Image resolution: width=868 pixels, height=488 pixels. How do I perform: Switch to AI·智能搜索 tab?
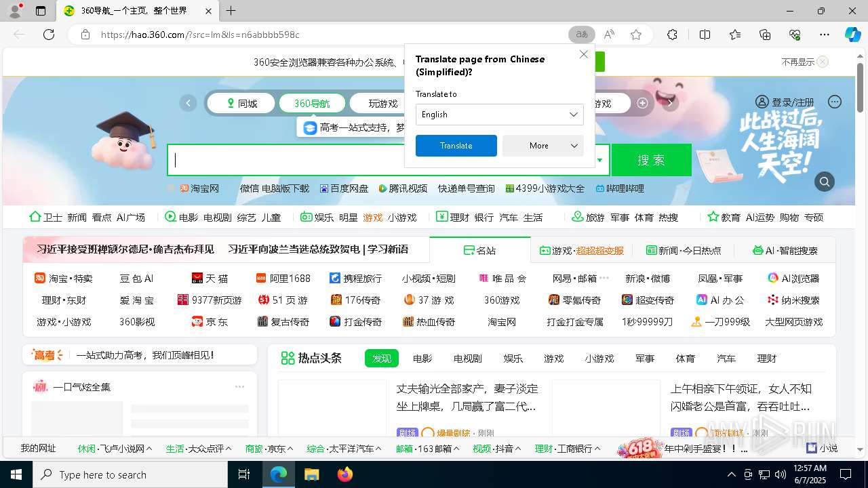785,250
